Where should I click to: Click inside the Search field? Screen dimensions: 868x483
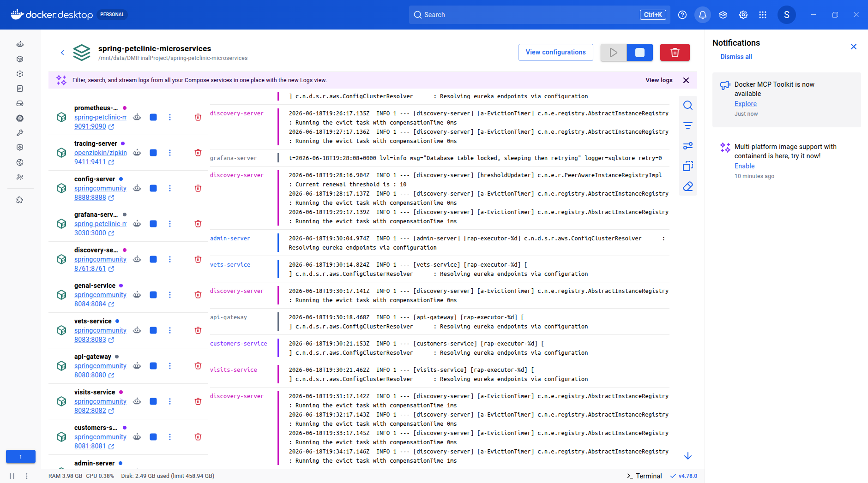(x=539, y=15)
